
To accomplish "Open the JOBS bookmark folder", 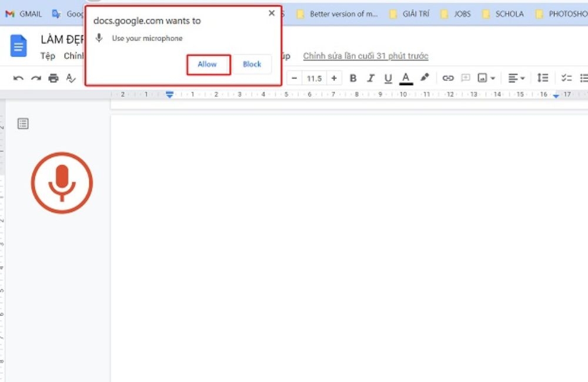I will [x=455, y=14].
